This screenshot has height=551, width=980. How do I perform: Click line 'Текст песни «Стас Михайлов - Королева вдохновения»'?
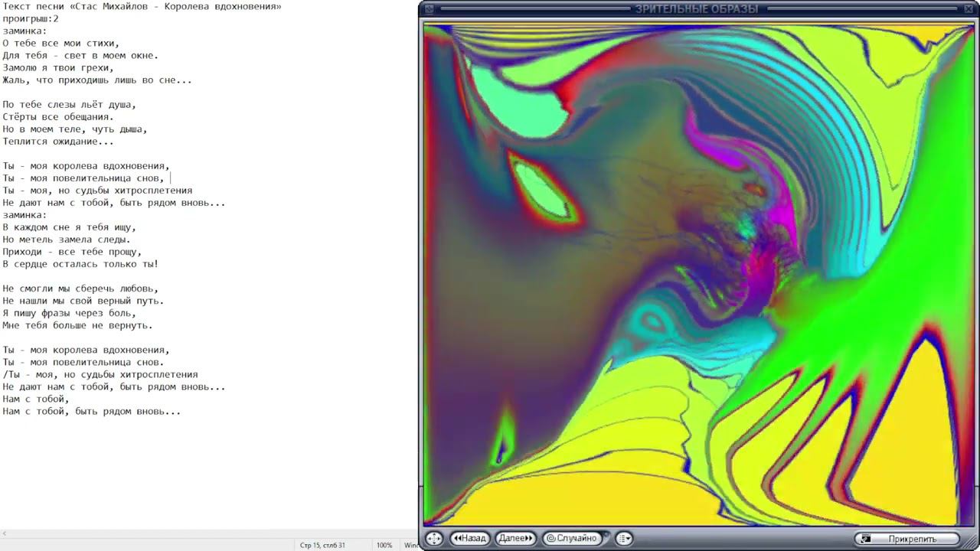coord(142,6)
